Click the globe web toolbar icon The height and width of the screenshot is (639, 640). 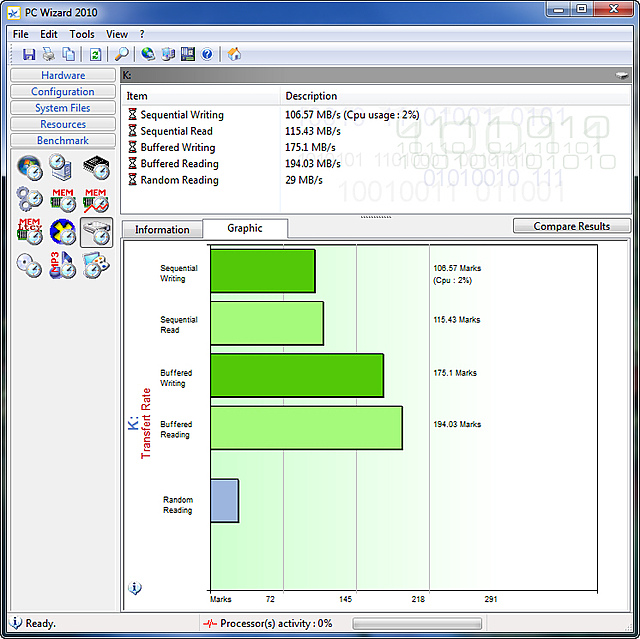click(148, 54)
